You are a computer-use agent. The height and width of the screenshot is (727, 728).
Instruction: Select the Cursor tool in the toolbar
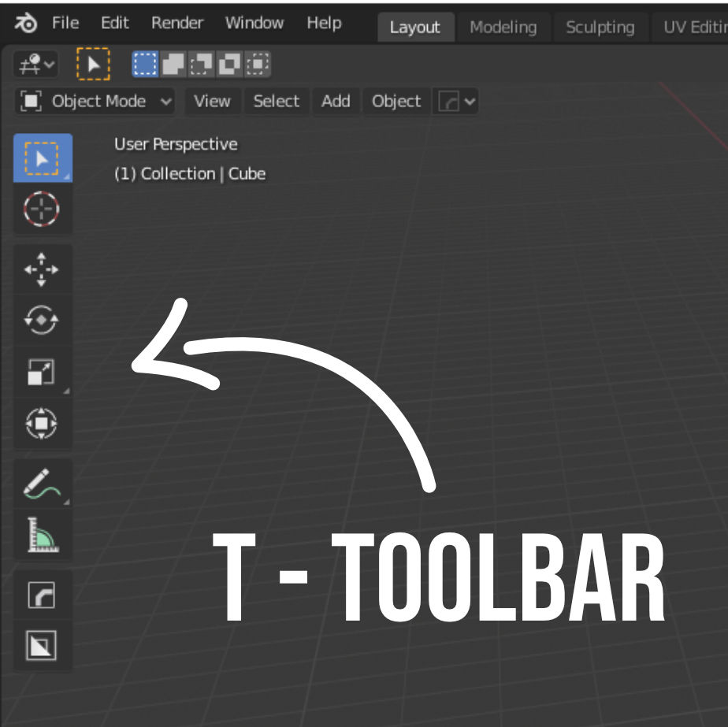[x=42, y=210]
